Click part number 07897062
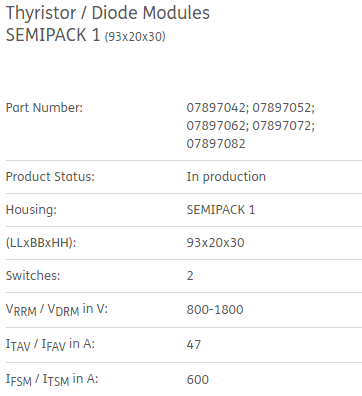This screenshot has height=396, width=362. (217, 126)
